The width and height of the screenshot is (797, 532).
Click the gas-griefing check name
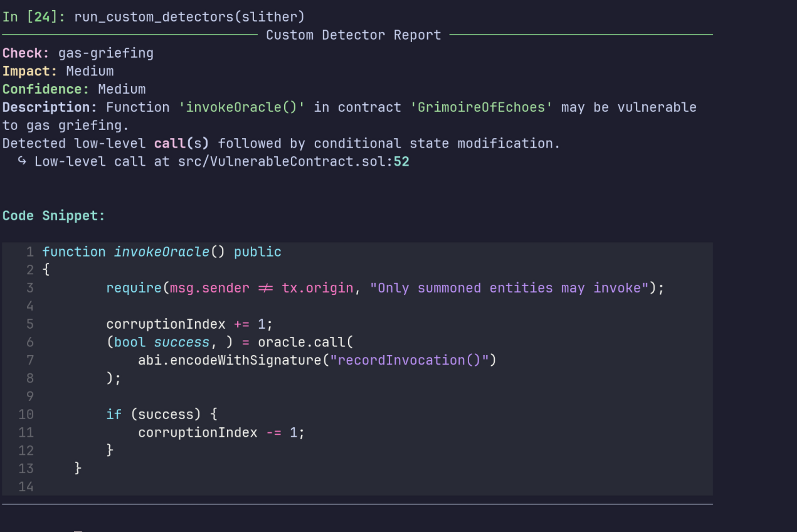pos(106,53)
